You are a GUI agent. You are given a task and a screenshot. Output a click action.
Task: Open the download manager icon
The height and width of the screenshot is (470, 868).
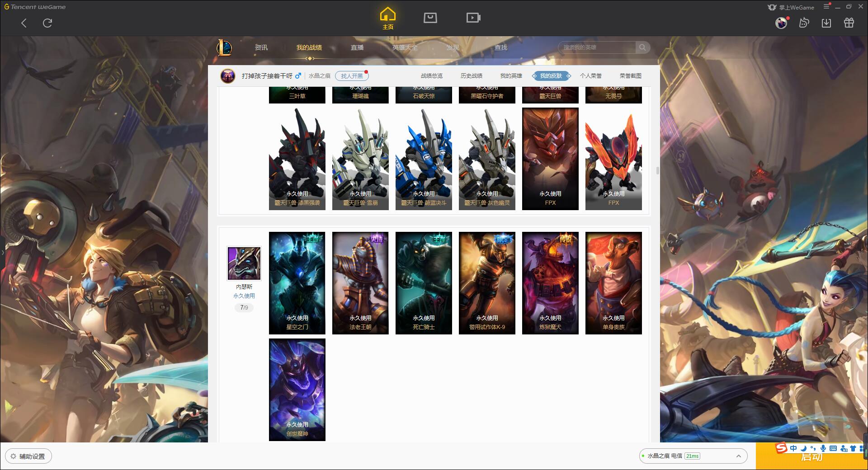(826, 23)
